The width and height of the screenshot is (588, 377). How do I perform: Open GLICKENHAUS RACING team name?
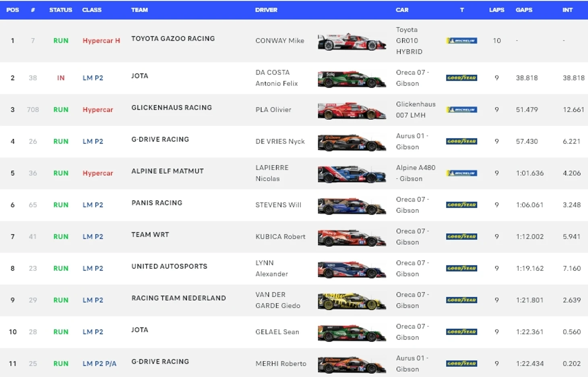click(172, 108)
